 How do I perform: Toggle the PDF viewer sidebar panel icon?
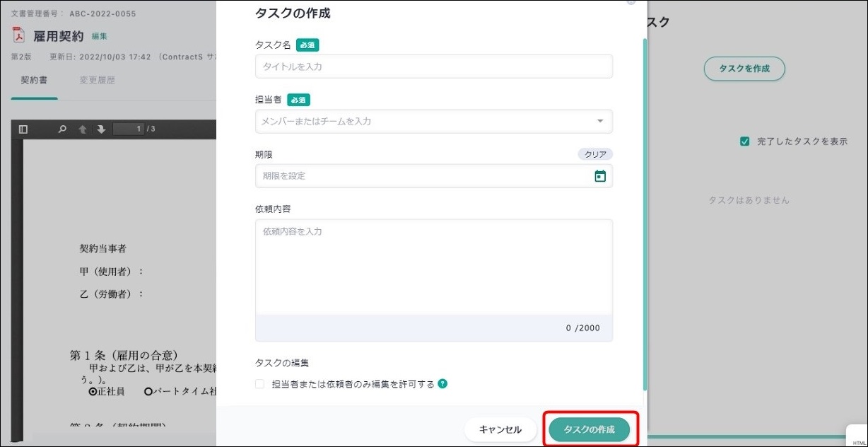tap(23, 129)
